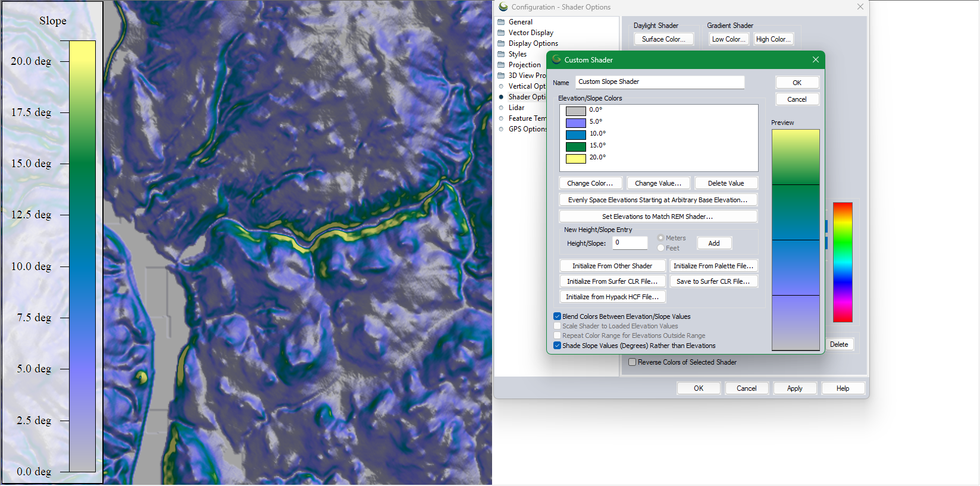980x486 pixels.
Task: Focus the Height/Slope input field
Action: point(630,243)
